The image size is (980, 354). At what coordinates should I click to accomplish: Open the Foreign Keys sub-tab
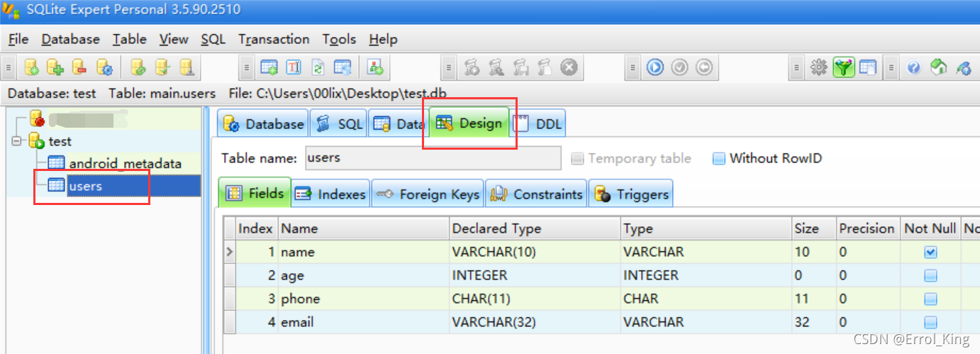428,194
